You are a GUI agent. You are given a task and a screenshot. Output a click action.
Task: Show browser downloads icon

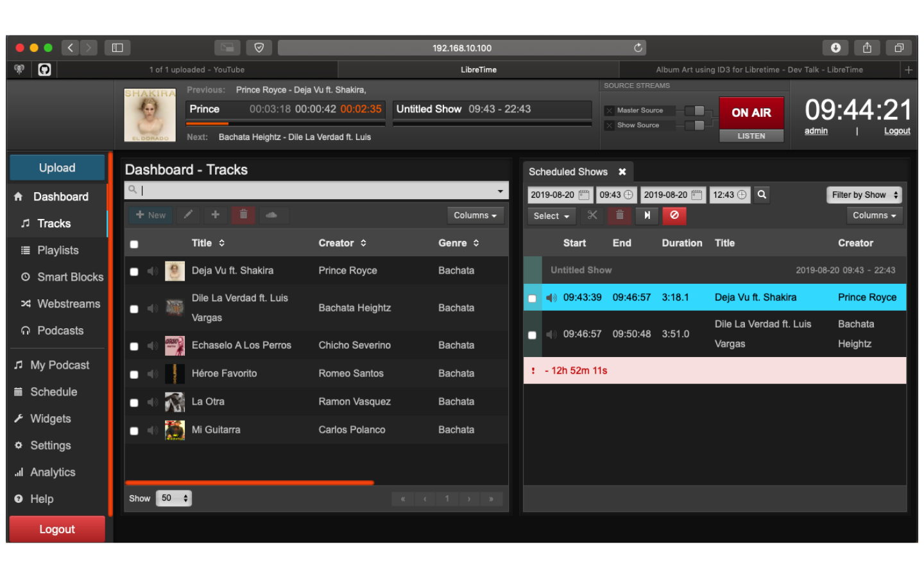click(835, 48)
